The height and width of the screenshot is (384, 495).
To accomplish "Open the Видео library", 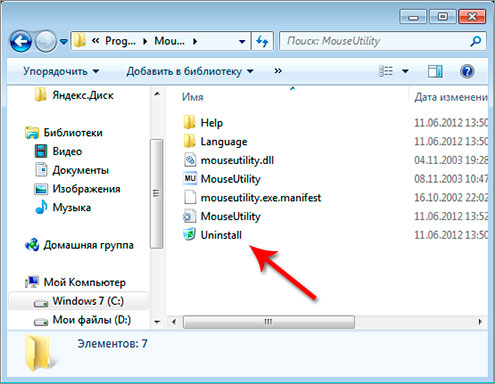I will [x=67, y=151].
